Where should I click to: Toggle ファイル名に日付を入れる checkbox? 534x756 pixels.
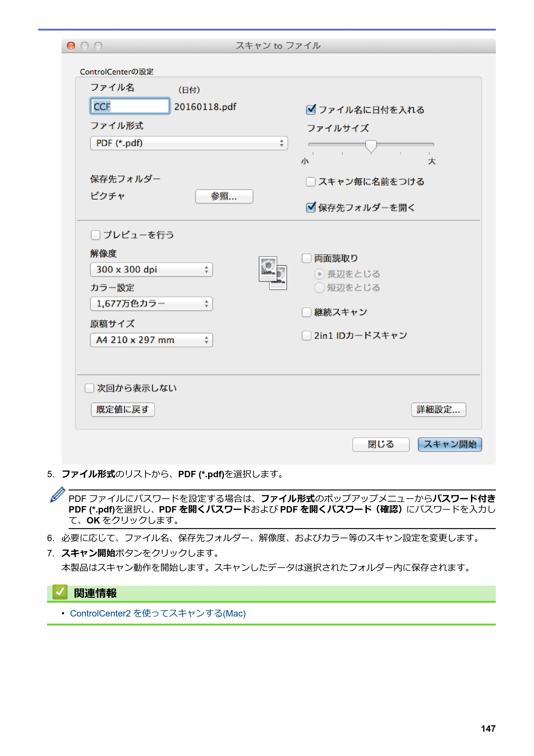[311, 110]
